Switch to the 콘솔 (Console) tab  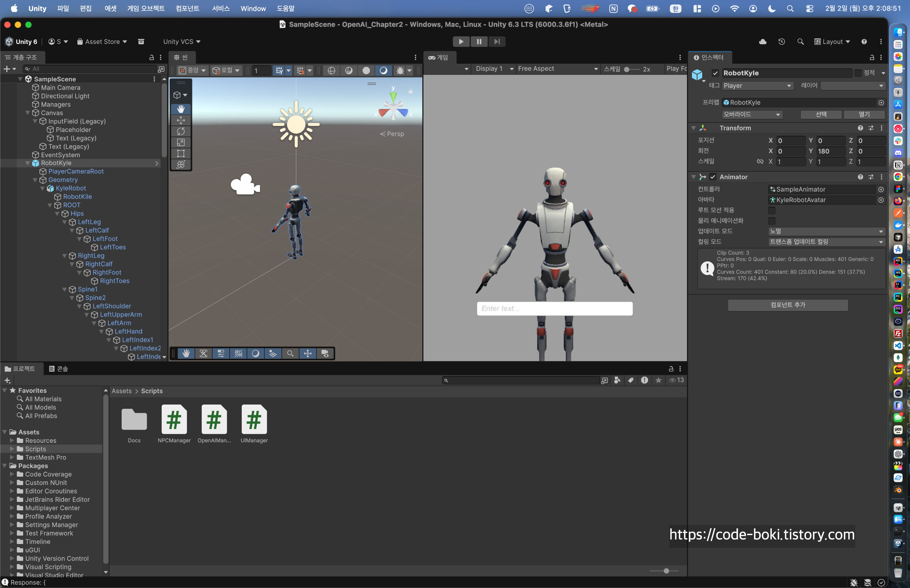click(x=59, y=369)
